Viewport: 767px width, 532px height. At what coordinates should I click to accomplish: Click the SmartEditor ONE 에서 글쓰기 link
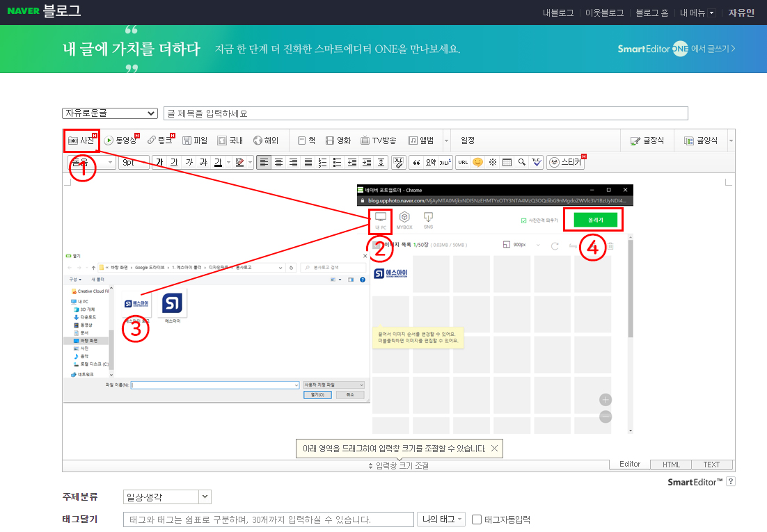(677, 49)
